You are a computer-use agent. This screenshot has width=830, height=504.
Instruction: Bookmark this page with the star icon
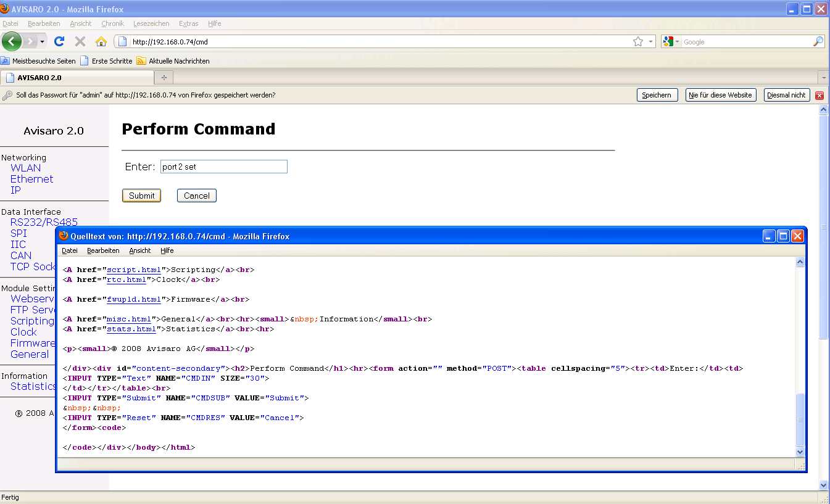638,41
